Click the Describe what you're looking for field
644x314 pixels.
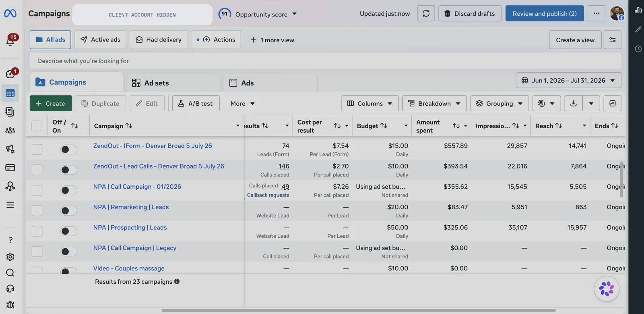325,61
